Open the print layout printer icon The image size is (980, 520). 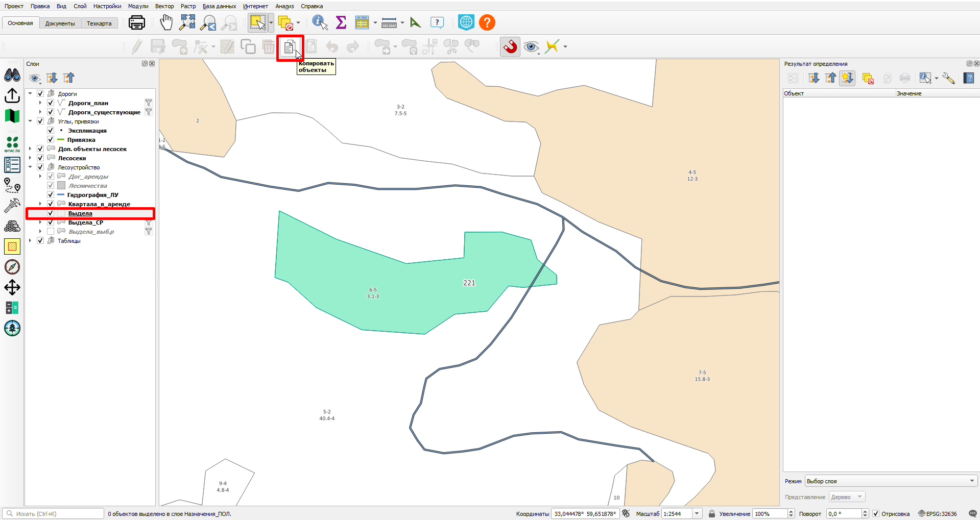click(137, 22)
